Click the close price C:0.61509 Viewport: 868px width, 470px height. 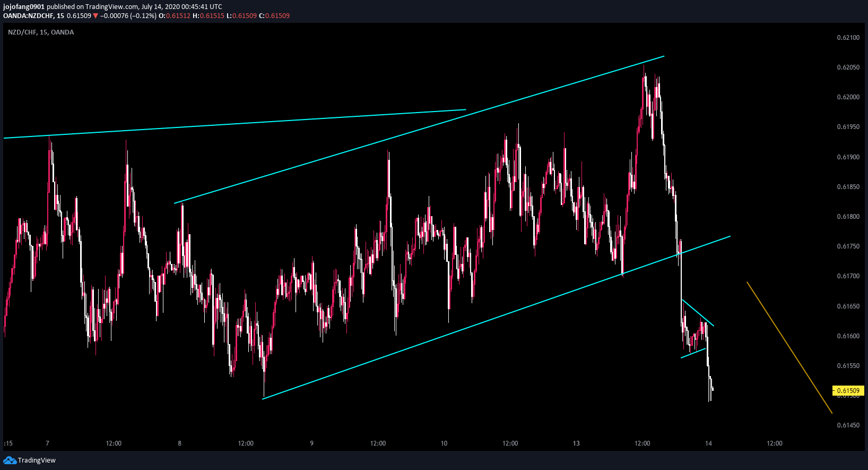(x=274, y=16)
